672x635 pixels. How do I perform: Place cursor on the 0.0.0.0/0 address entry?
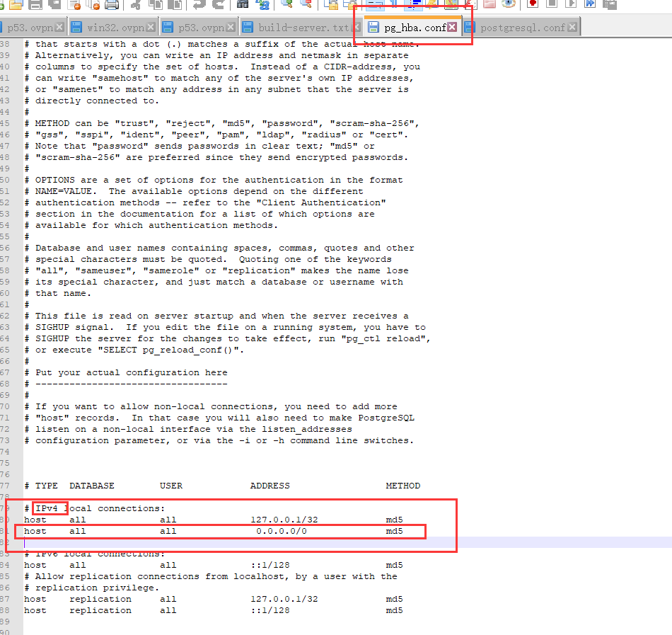(282, 531)
